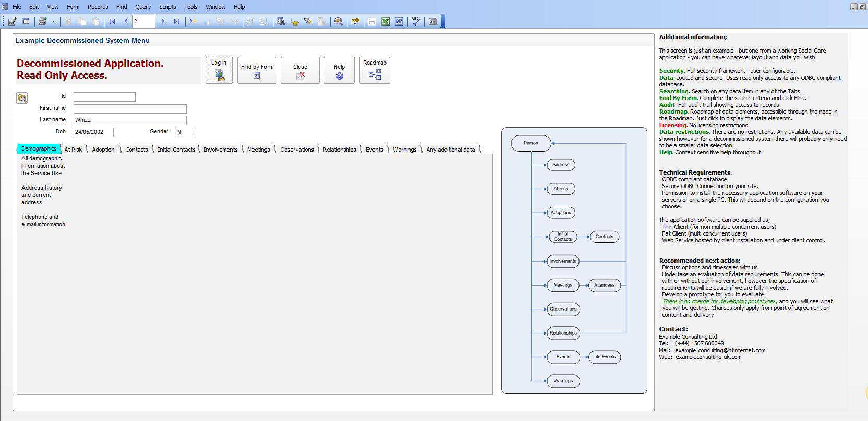Follow the no-charge prototypes green link

pyautogui.click(x=718, y=301)
